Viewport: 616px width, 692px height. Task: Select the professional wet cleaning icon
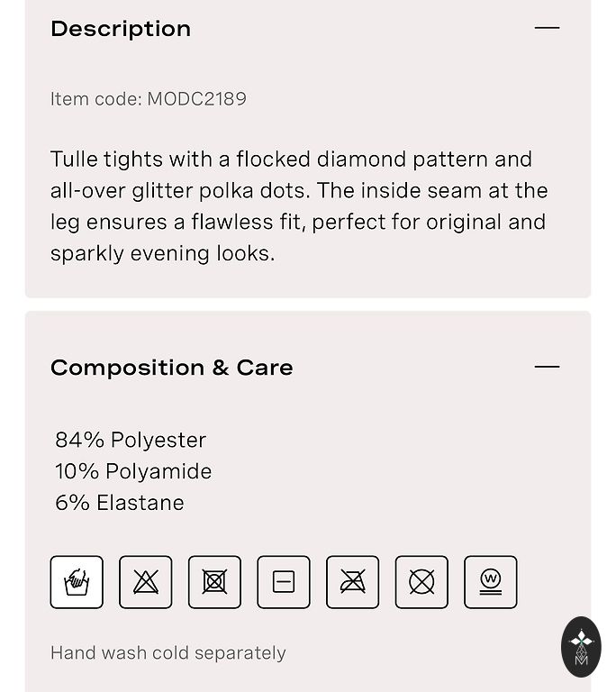click(491, 582)
